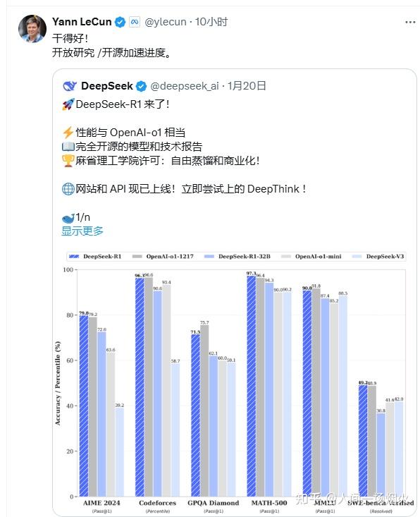Viewport: 420px width, 517px height.
Task: Click the globe emoji before 网站和 API
Action: pos(68,189)
